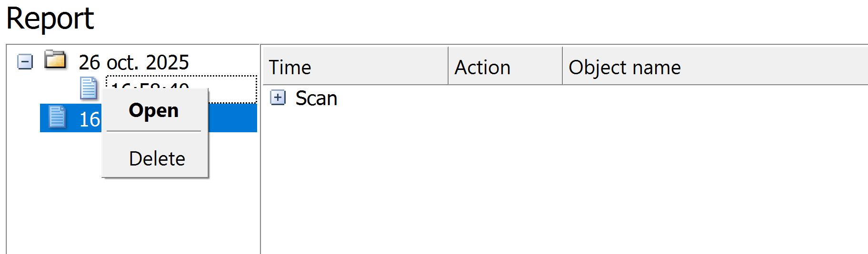Select the 26 oct. 2025 date label

tap(134, 62)
